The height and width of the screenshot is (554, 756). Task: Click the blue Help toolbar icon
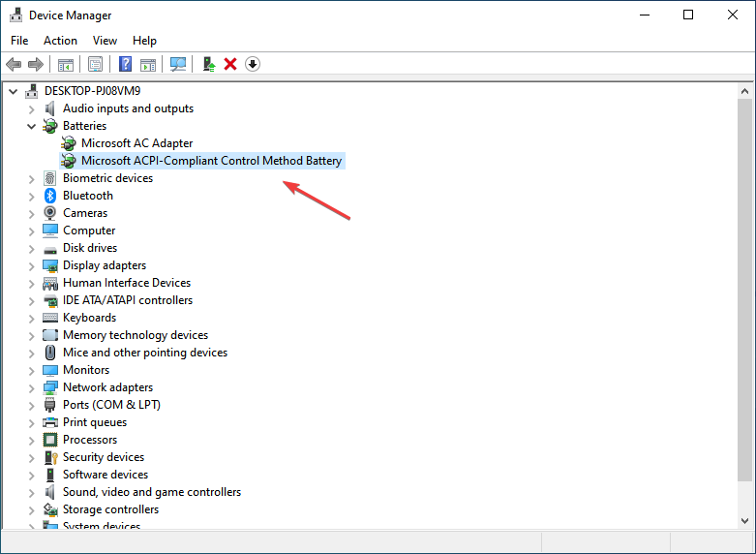tap(125, 64)
